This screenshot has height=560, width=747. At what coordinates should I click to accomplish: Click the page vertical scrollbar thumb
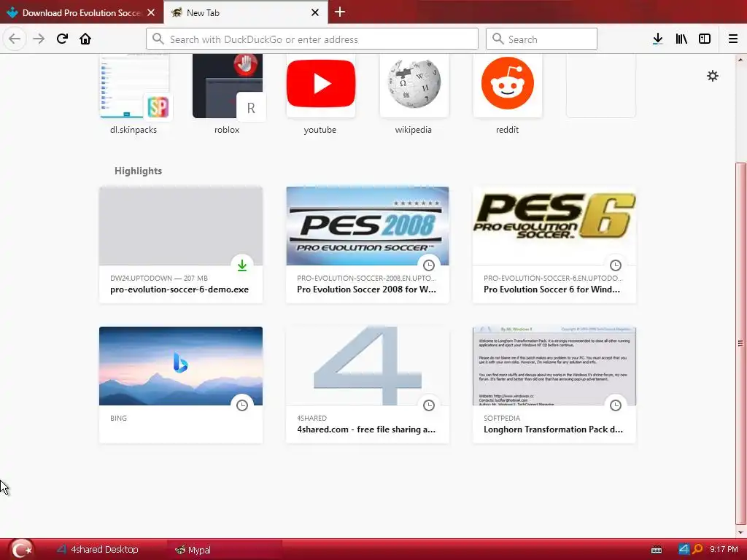pos(740,343)
